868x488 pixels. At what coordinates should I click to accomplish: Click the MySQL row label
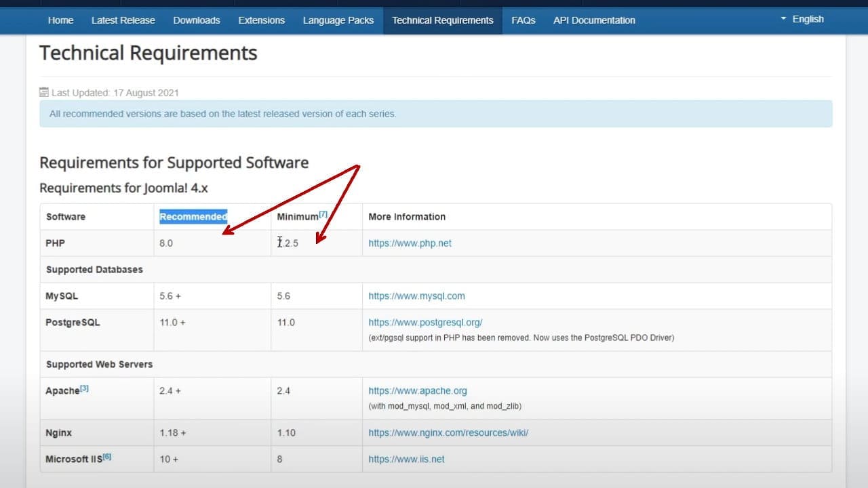tap(62, 296)
